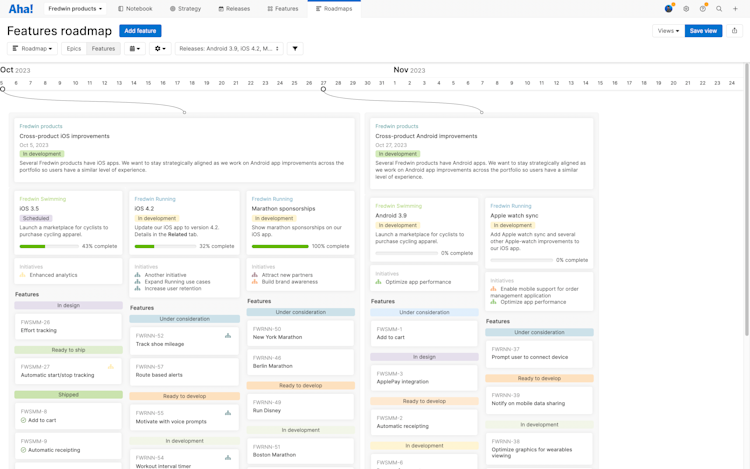Open the Apple watch sync release
The image size is (750, 469).
pos(514,216)
